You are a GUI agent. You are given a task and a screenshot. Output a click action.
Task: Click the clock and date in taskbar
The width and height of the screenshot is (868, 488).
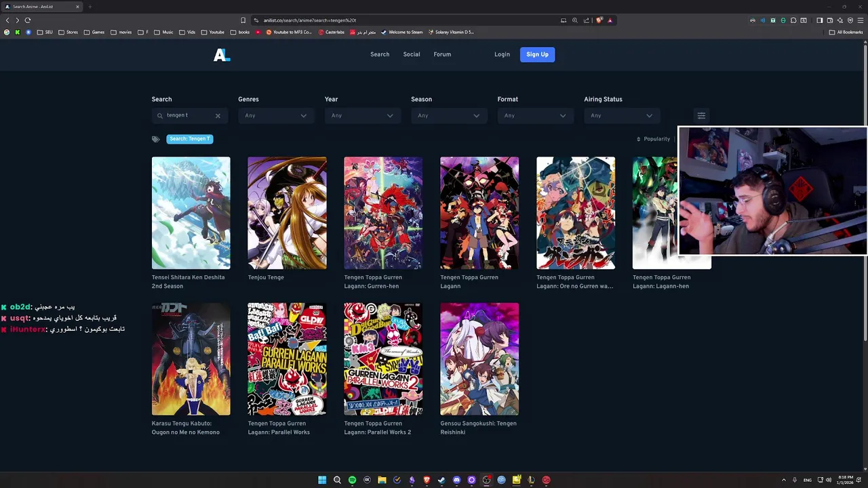(x=845, y=480)
